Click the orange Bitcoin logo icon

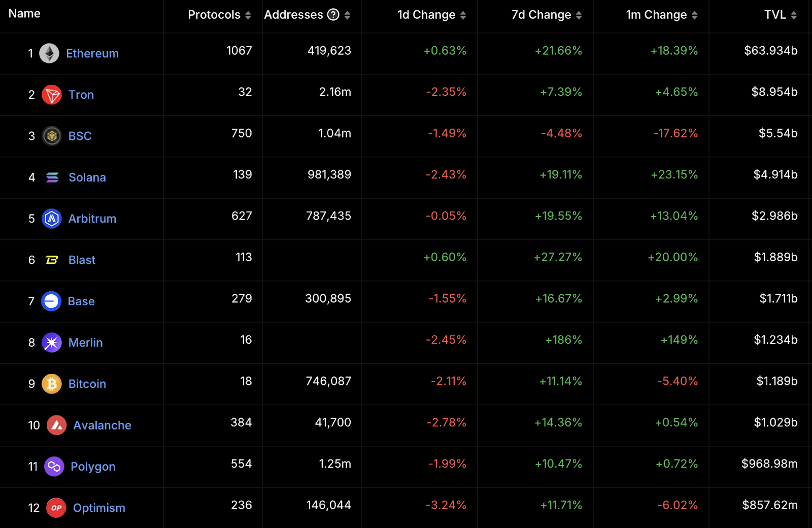click(52, 384)
